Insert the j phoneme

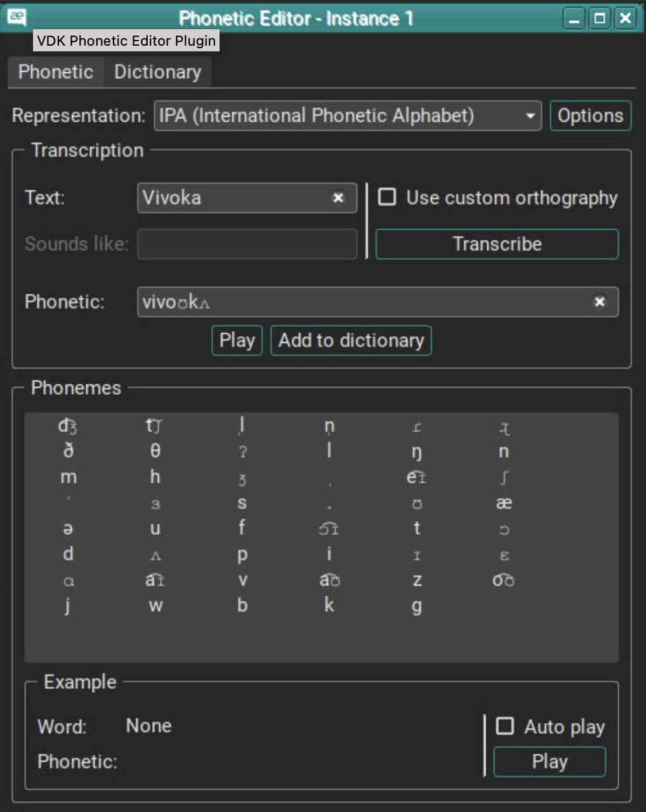click(68, 606)
